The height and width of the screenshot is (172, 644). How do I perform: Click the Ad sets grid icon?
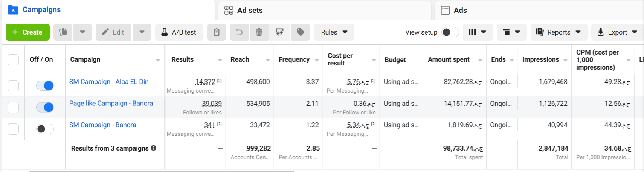[229, 11]
